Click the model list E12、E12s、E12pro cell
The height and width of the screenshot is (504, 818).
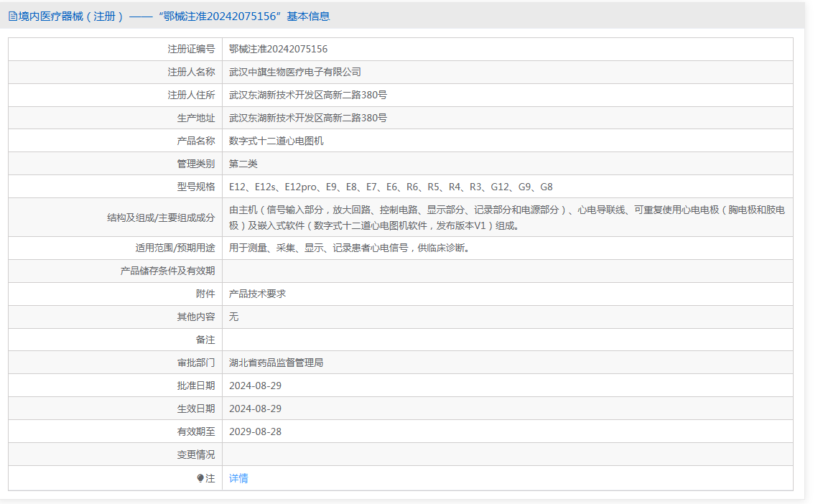pyautogui.click(x=391, y=187)
